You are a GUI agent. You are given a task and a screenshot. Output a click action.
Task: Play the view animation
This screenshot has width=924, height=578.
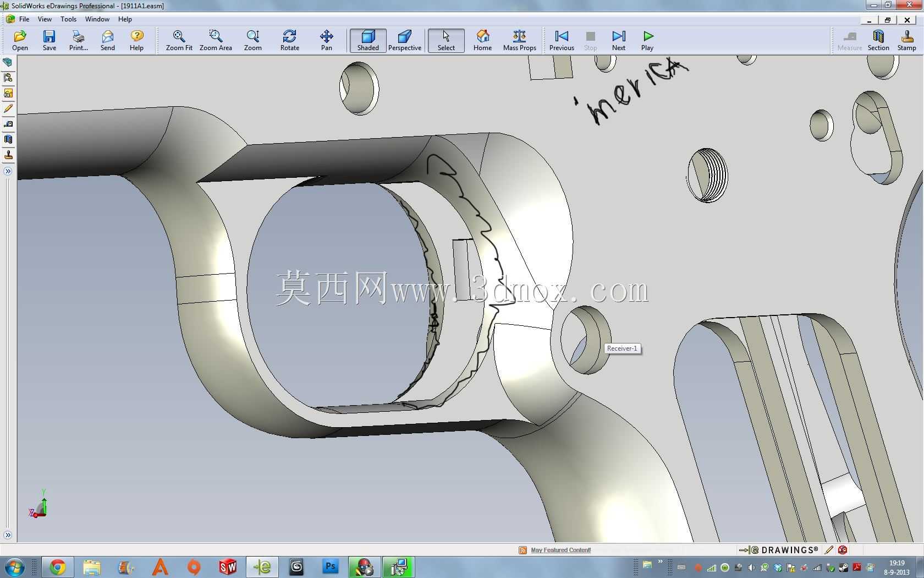click(648, 40)
